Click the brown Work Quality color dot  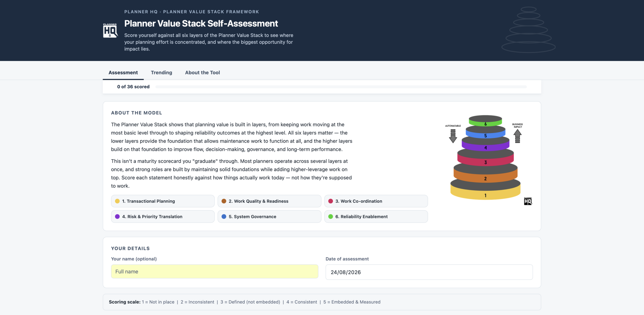pos(224,201)
